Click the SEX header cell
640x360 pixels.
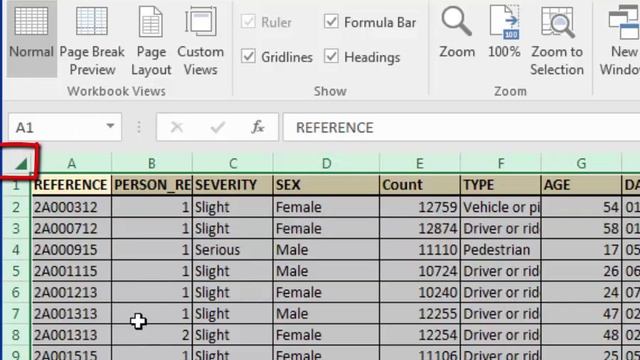click(326, 185)
